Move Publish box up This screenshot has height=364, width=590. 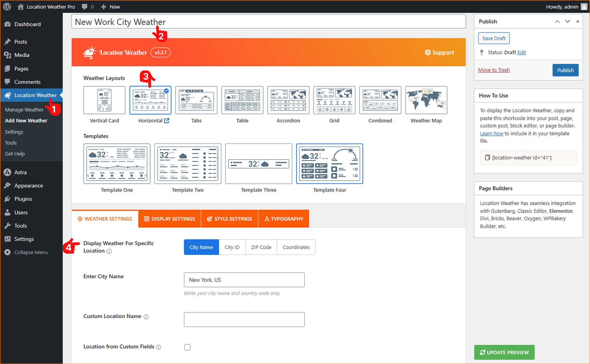[x=557, y=22]
